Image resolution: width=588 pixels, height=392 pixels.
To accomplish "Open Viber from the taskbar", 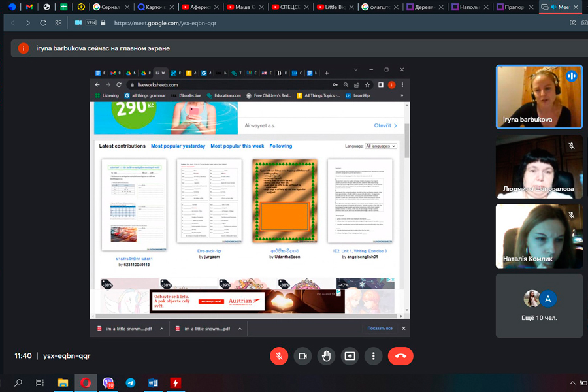I will point(108,383).
